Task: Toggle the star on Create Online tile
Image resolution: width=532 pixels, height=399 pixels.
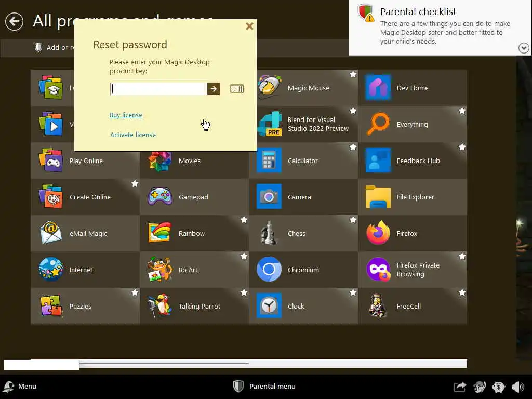Action: pyautogui.click(x=135, y=183)
